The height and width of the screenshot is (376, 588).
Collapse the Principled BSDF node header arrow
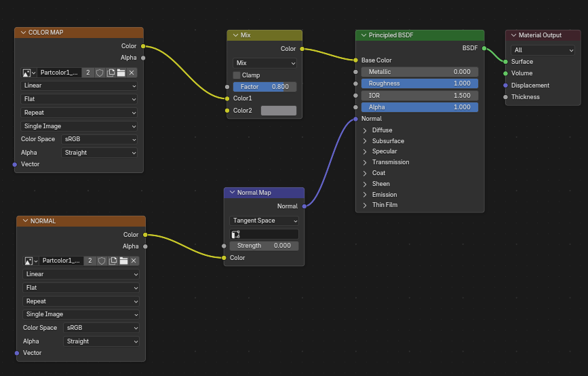tap(363, 35)
